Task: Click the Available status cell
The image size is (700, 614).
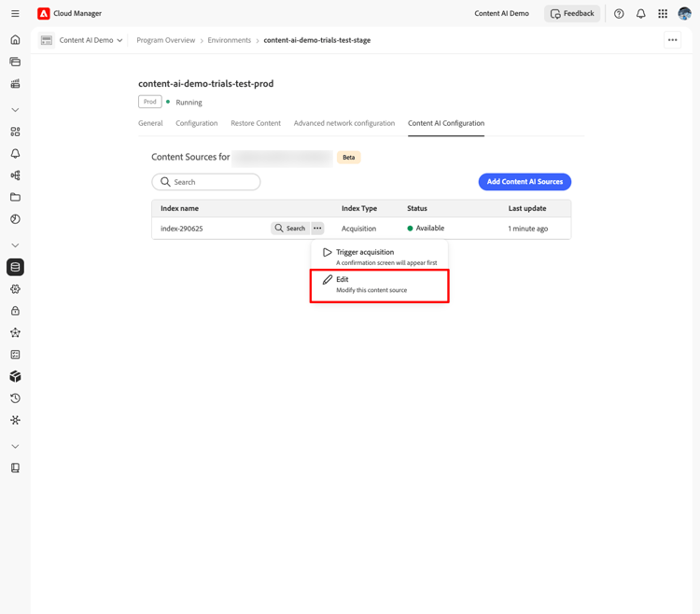Action: [x=426, y=228]
